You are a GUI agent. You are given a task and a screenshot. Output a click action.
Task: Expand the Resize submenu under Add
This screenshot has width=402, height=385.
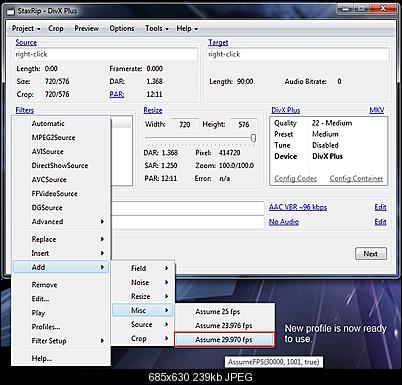[143, 296]
